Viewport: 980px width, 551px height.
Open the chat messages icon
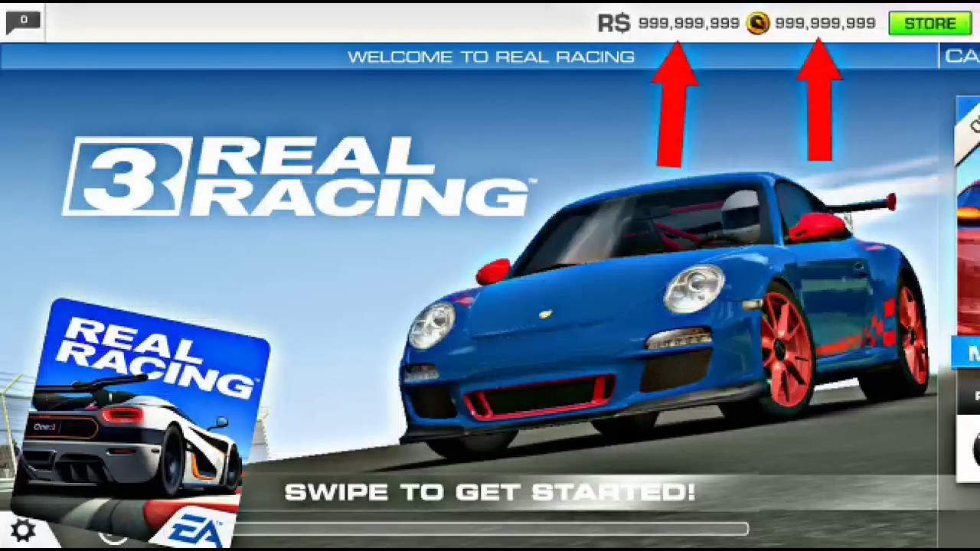[22, 22]
